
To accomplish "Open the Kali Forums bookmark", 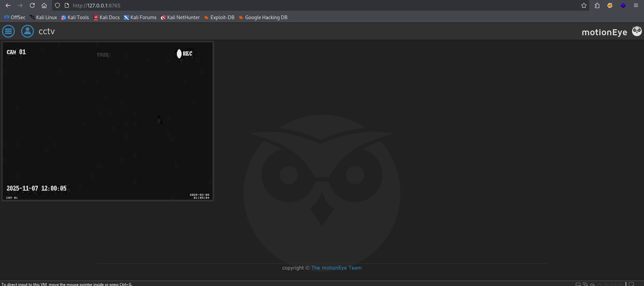I will click(140, 17).
